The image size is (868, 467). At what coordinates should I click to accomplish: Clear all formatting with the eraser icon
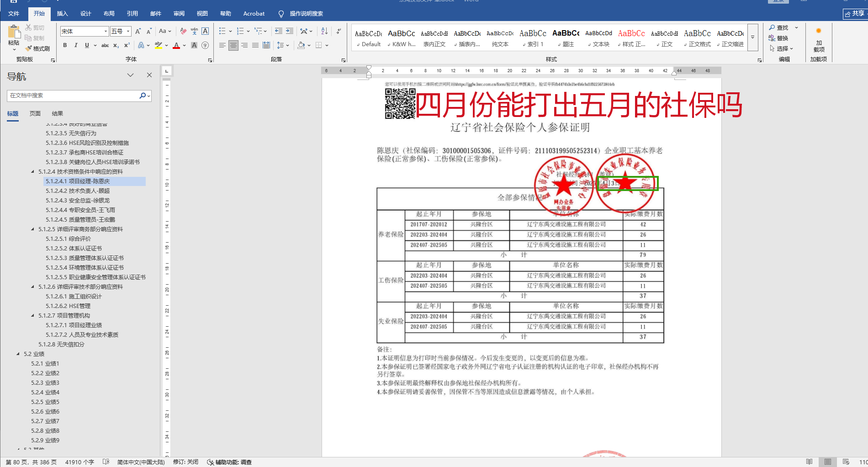(x=183, y=31)
